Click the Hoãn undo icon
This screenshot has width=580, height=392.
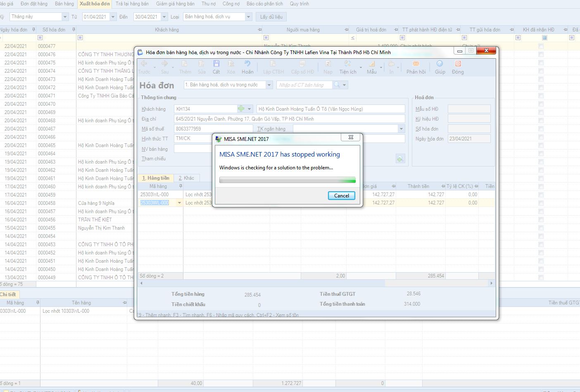point(247,64)
